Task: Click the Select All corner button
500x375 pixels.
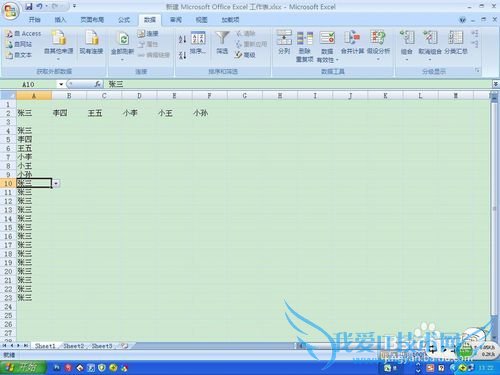Action: (8, 96)
